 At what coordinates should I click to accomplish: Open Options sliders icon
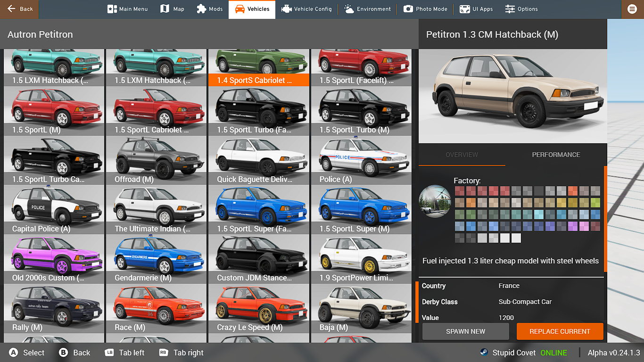[x=510, y=9]
